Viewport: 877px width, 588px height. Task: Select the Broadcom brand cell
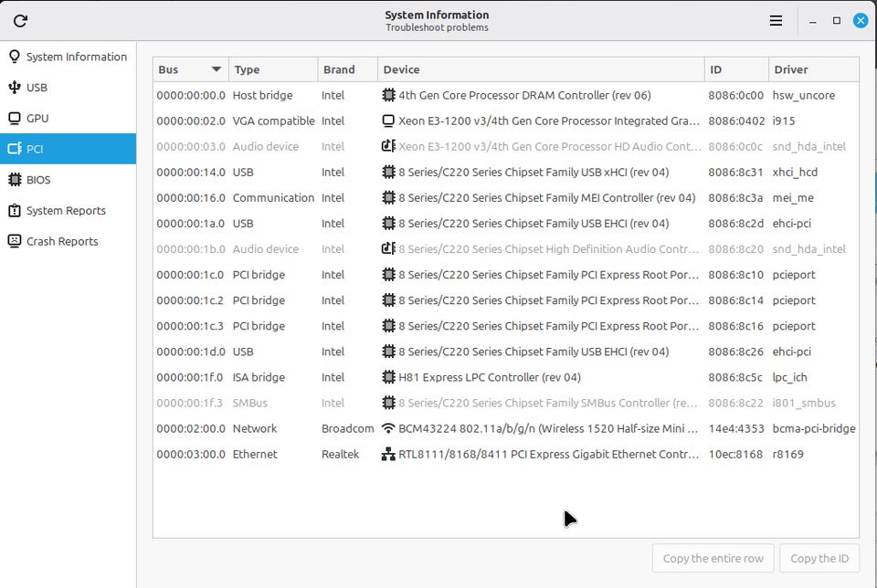pyautogui.click(x=347, y=429)
